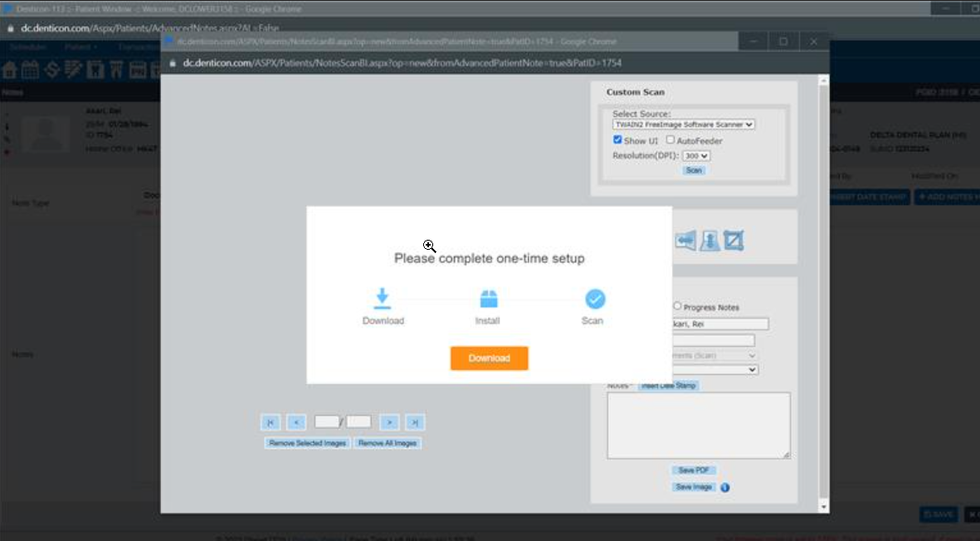Image resolution: width=980 pixels, height=541 pixels.
Task: Select the flip-vertical image icon
Action: [x=709, y=240]
